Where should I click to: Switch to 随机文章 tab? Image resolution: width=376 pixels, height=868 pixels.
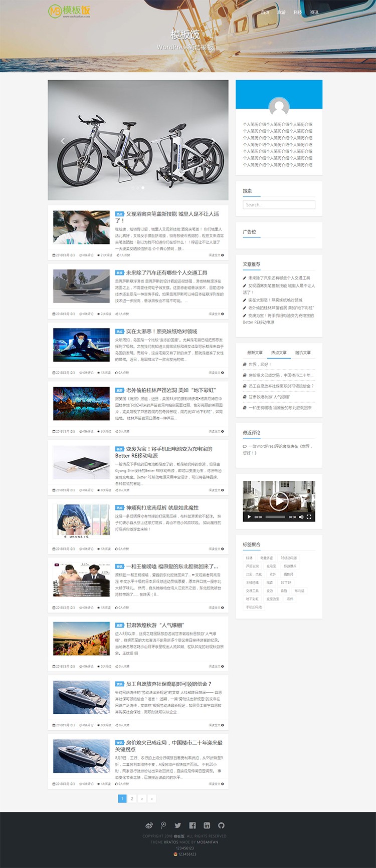click(303, 353)
